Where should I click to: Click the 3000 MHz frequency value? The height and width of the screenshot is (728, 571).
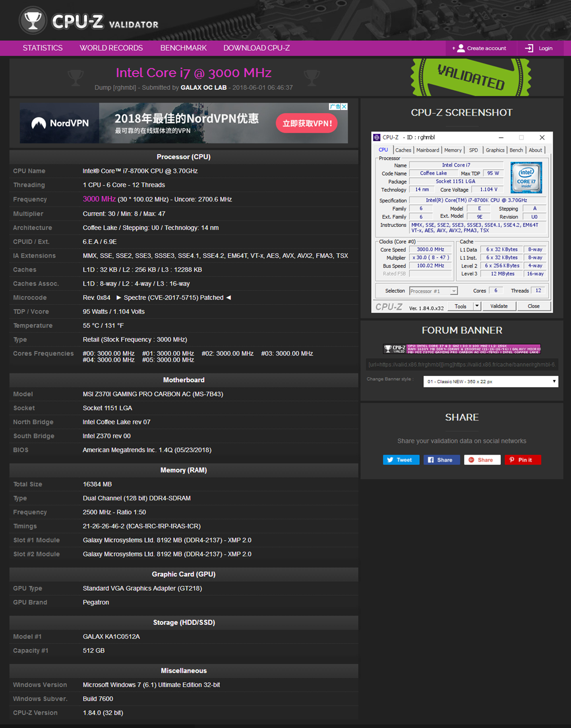[99, 199]
